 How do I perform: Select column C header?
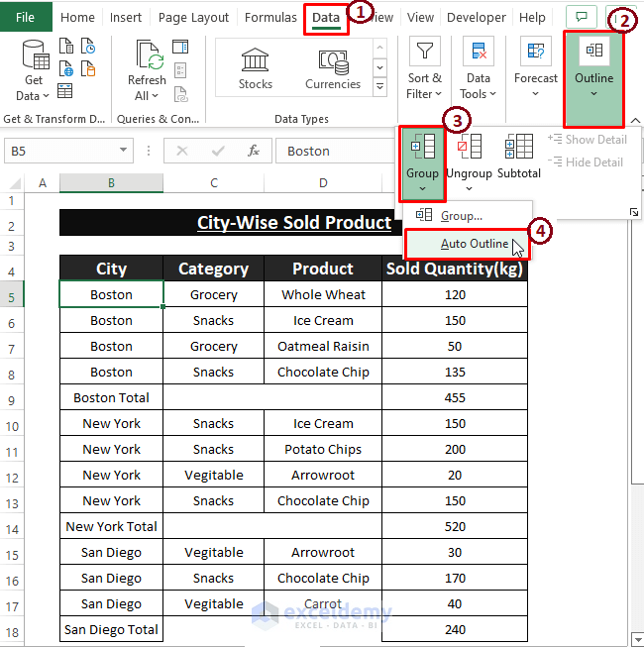(214, 182)
